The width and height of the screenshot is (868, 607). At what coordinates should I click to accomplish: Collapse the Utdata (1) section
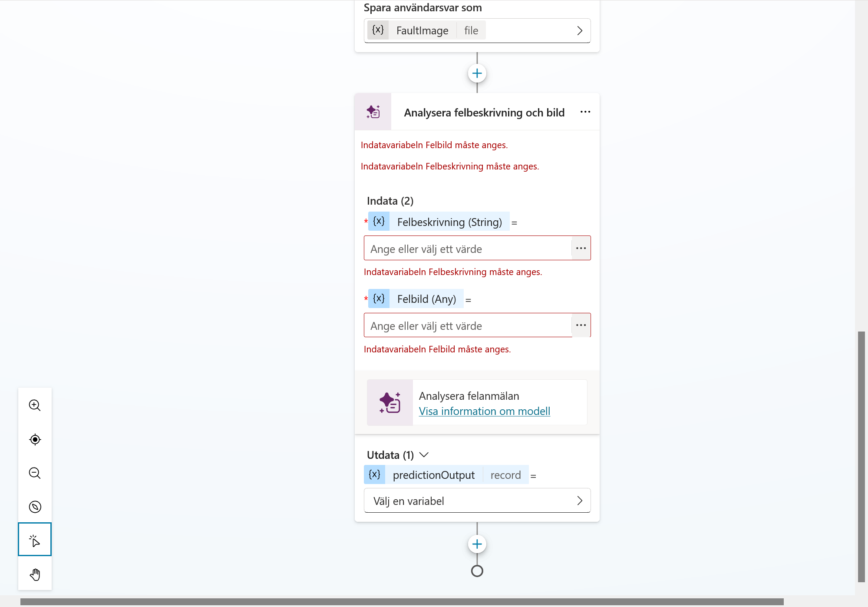[x=424, y=454]
